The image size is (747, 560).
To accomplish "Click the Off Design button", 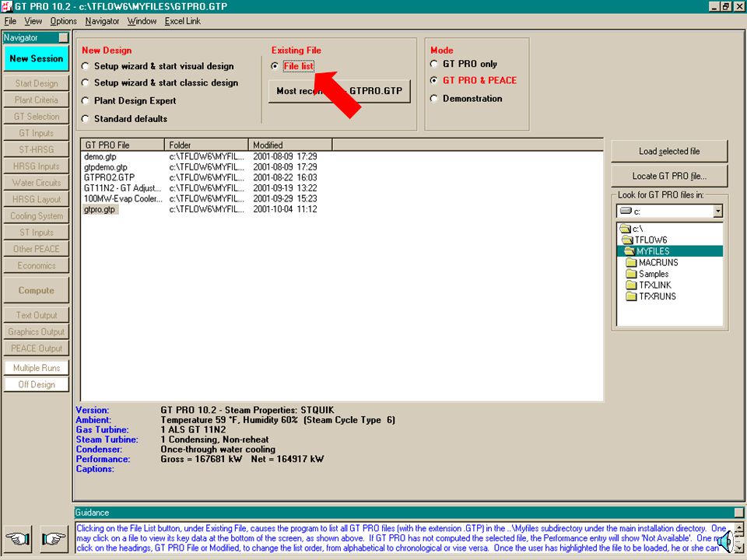I will click(37, 384).
